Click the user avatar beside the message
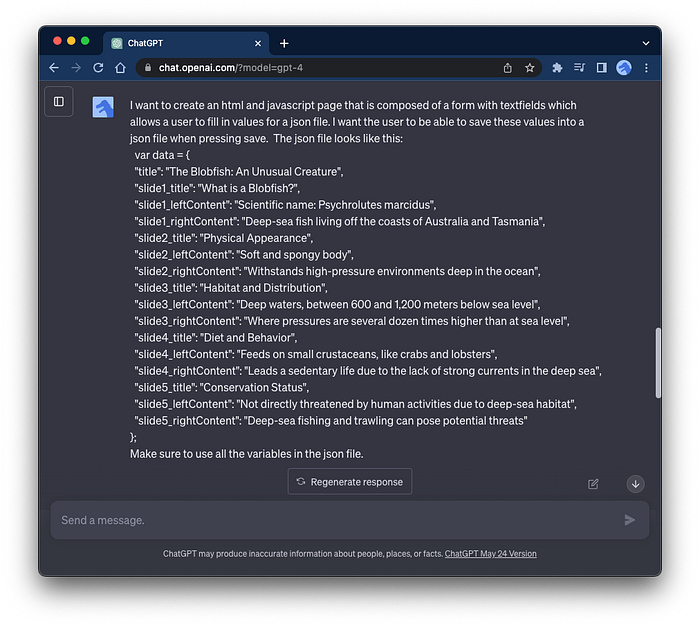Image resolution: width=700 pixels, height=627 pixels. [103, 107]
